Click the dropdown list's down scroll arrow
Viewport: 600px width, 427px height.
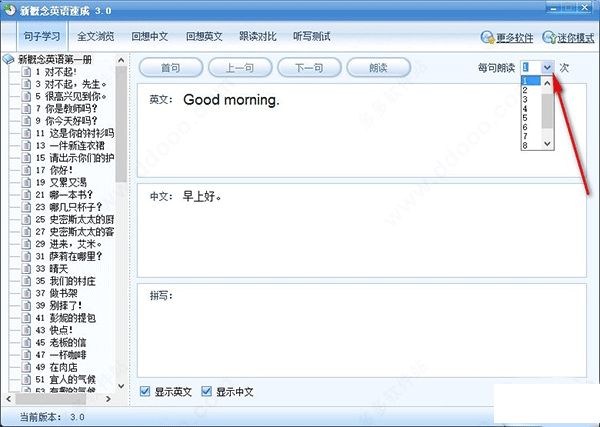click(x=548, y=143)
